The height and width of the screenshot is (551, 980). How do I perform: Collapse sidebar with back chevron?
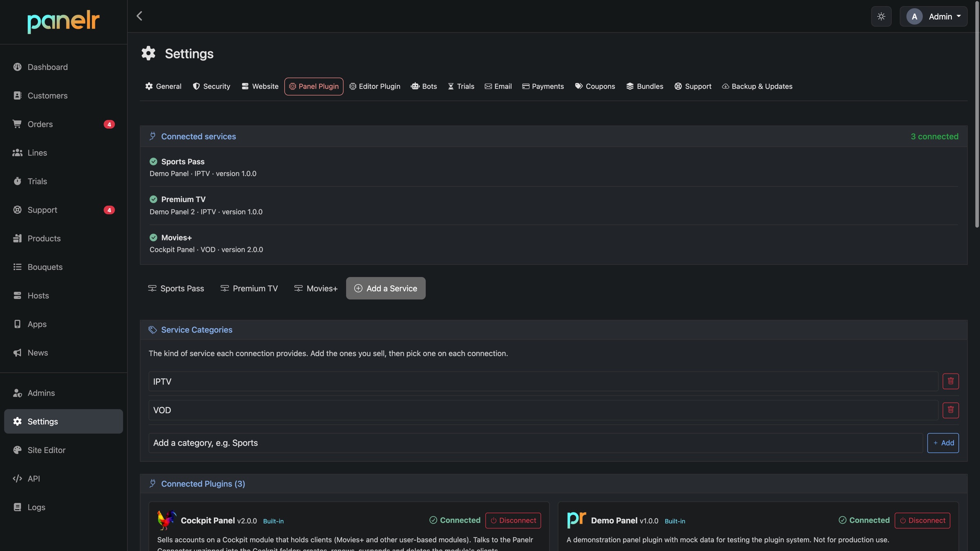click(x=139, y=16)
